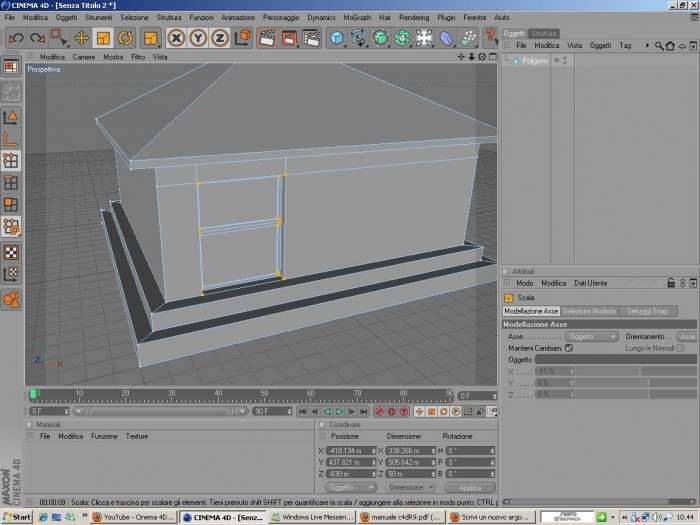Select the Live Selection tool
Image resolution: width=700 pixels, height=525 pixels.
[59, 38]
